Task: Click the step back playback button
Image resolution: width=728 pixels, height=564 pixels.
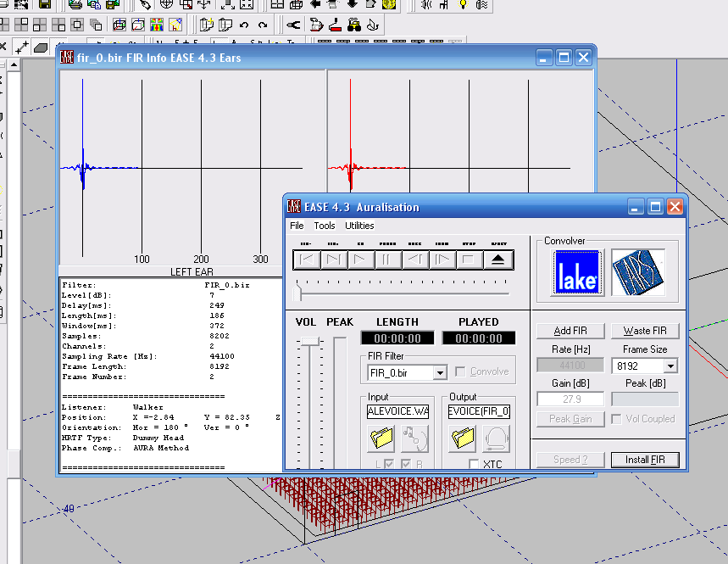Action: pyautogui.click(x=414, y=260)
